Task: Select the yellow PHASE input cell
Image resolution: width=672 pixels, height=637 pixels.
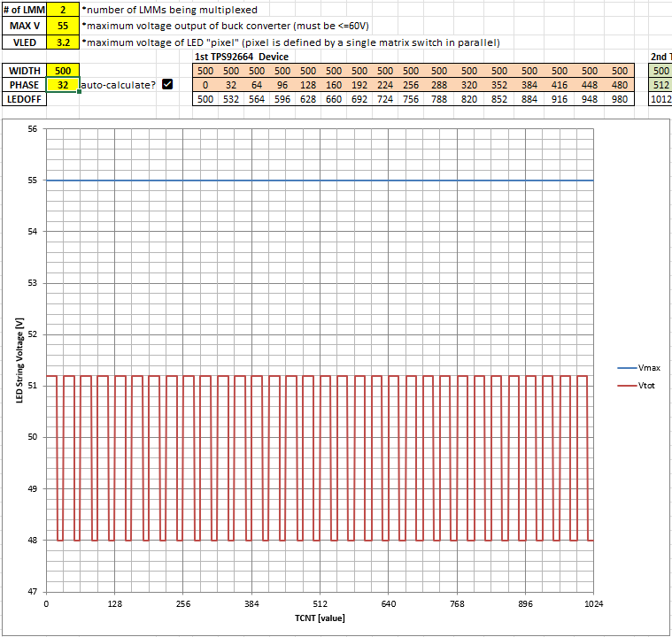Action: (x=63, y=85)
